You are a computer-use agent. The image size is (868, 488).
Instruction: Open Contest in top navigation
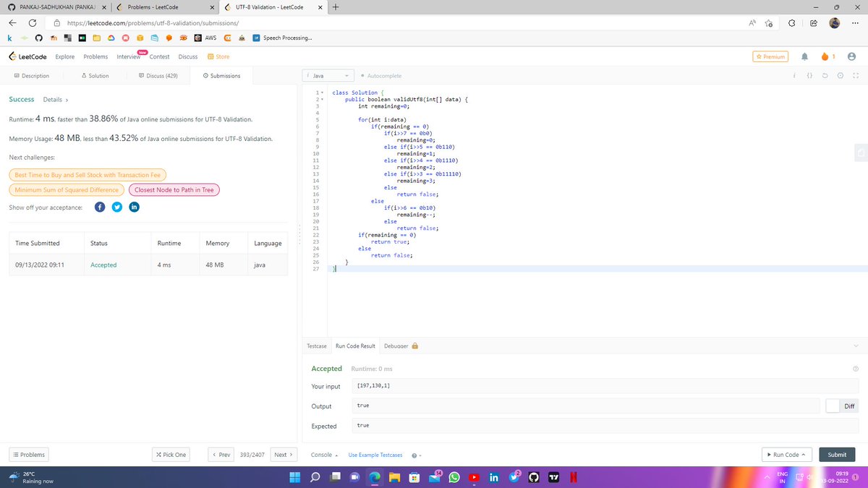tap(159, 56)
